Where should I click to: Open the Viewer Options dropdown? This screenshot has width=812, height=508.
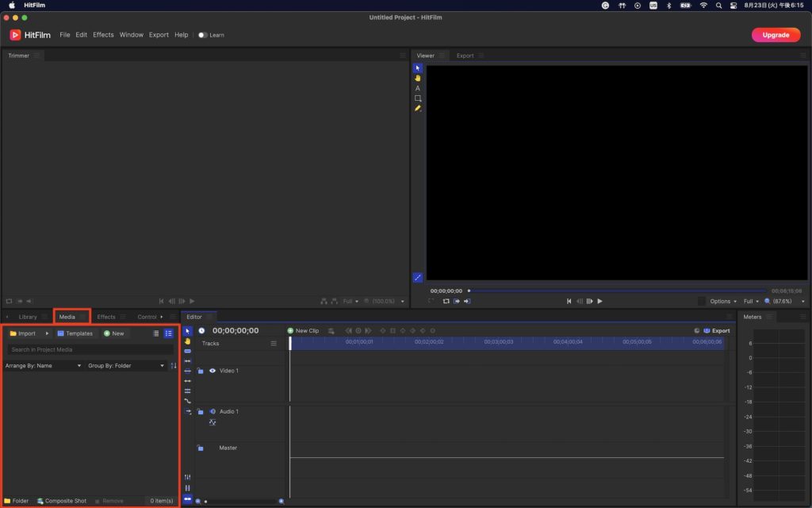pyautogui.click(x=723, y=302)
